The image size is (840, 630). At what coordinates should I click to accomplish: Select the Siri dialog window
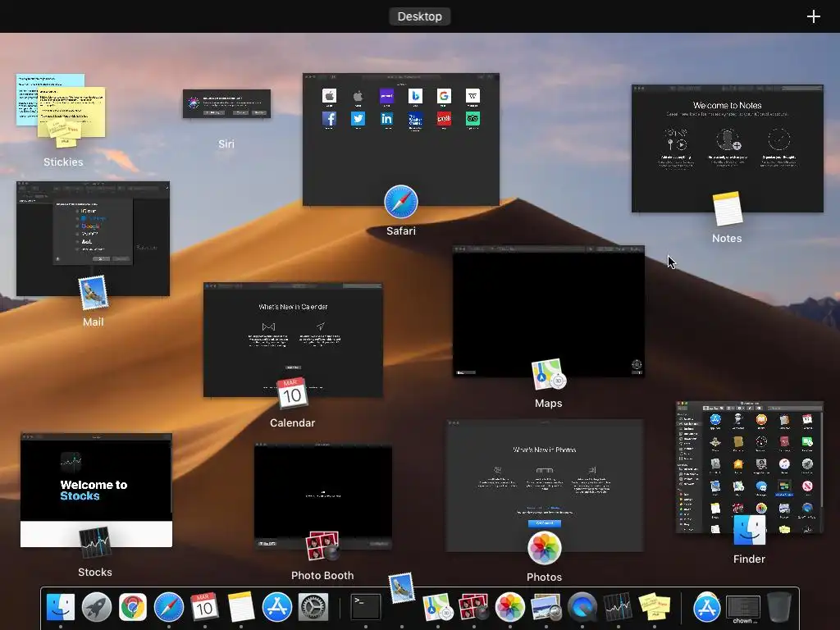click(x=226, y=104)
